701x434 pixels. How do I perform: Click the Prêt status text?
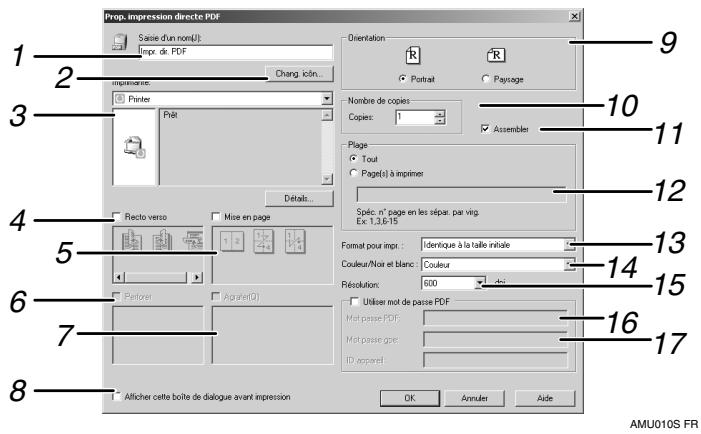pos(170,115)
